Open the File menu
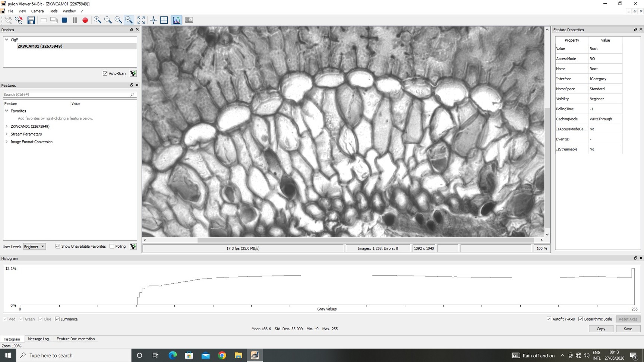The image size is (644, 362). [10, 11]
